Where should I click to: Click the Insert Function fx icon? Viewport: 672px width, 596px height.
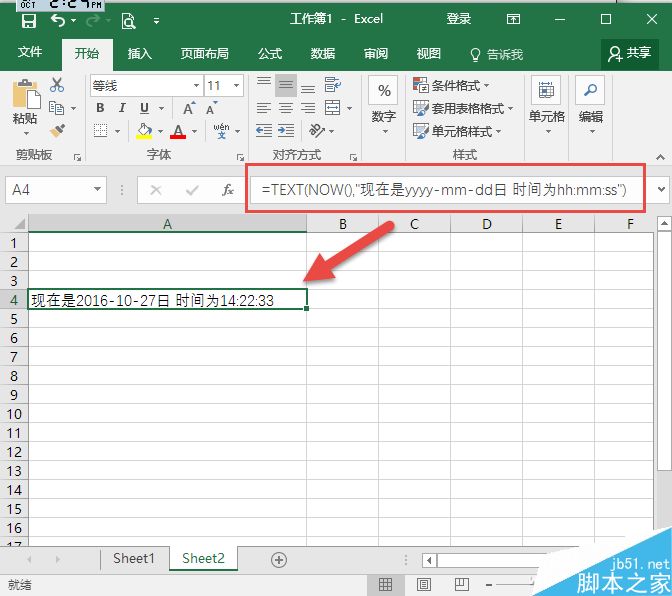pos(228,189)
